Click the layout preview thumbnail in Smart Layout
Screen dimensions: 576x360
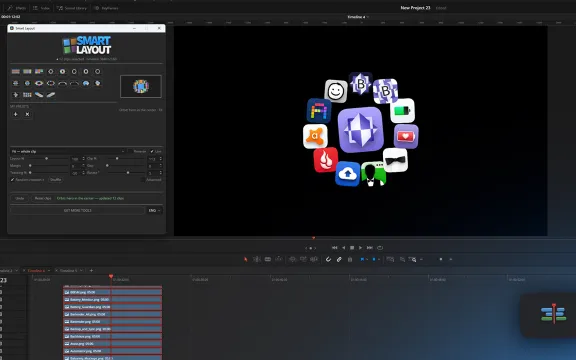tap(141, 86)
